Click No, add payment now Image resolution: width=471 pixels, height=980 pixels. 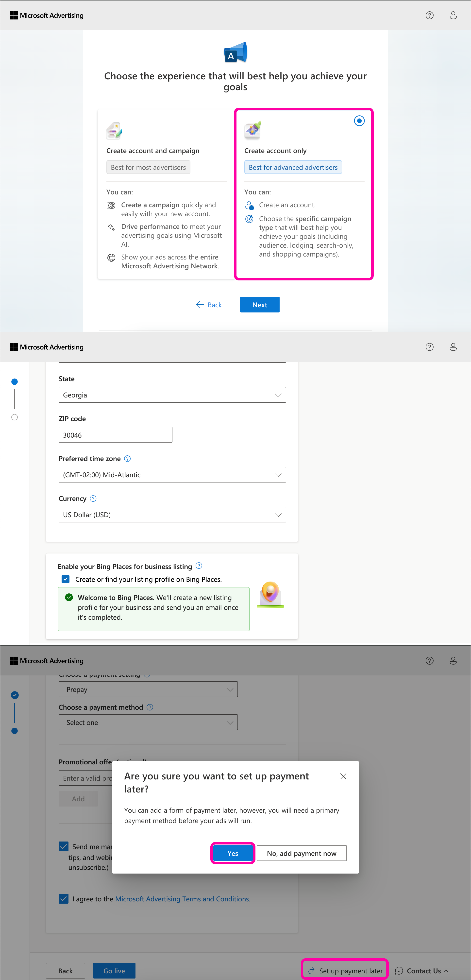pyautogui.click(x=302, y=853)
